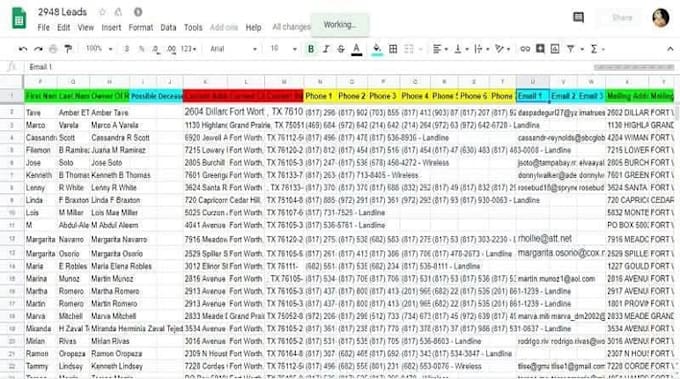This screenshot has width=680, height=379.
Task: Open the comments history icon
Action: (x=579, y=17)
